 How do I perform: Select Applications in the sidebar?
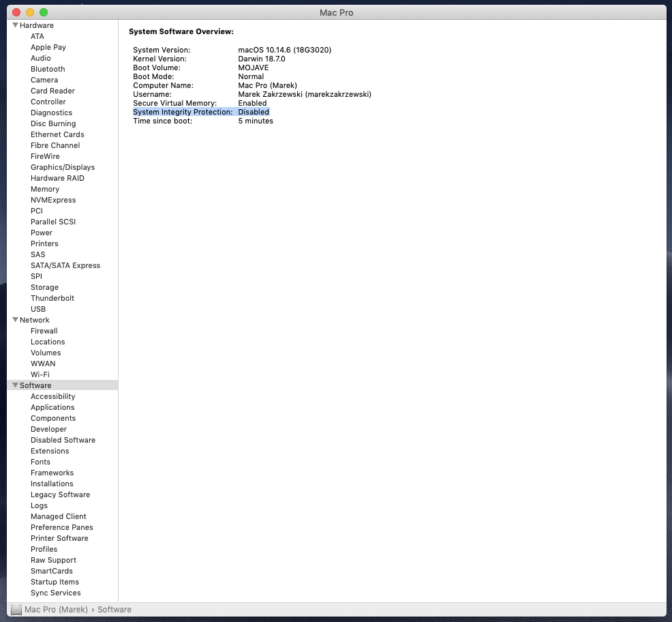click(x=52, y=408)
